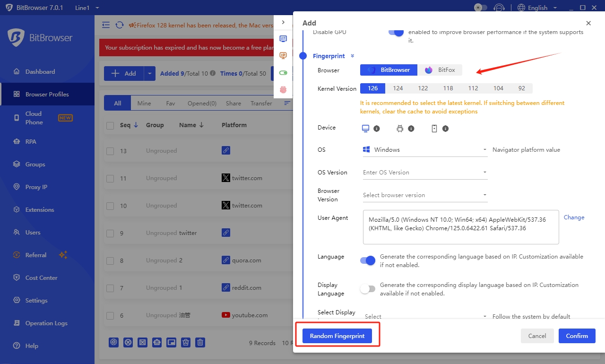
Task: Open the OS Windows dropdown
Action: pyautogui.click(x=425, y=150)
